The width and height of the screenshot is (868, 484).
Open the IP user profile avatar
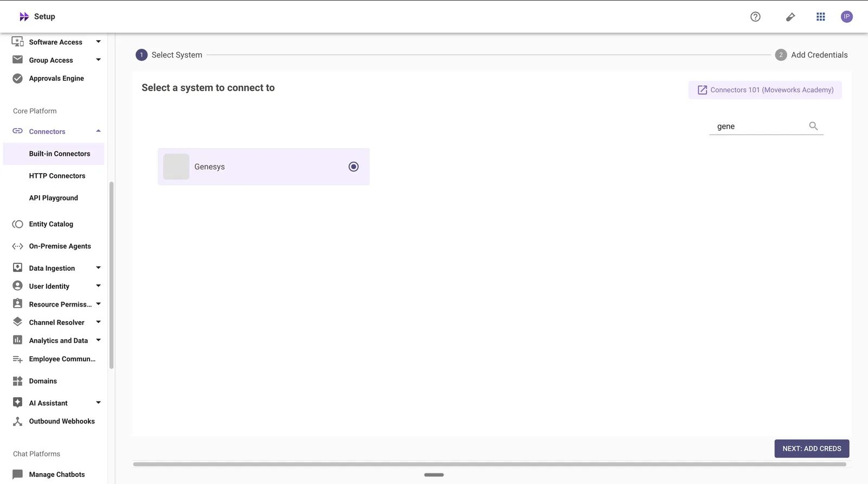coord(847,17)
